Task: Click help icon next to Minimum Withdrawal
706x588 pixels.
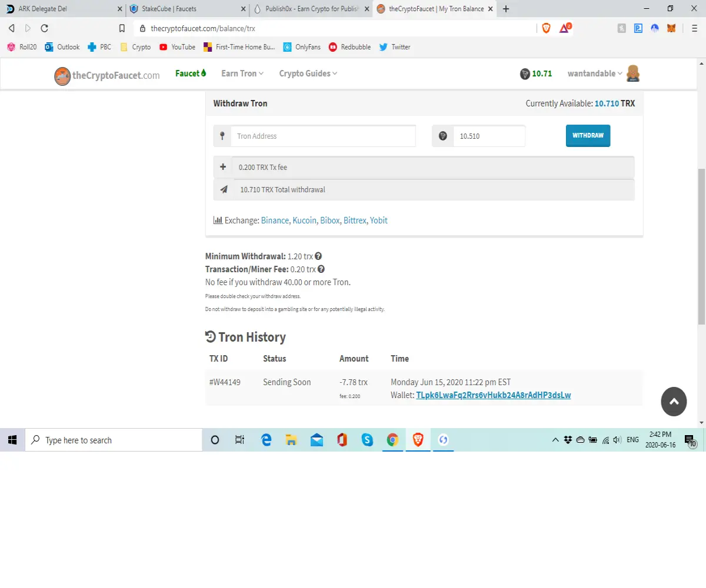Action: coord(318,256)
